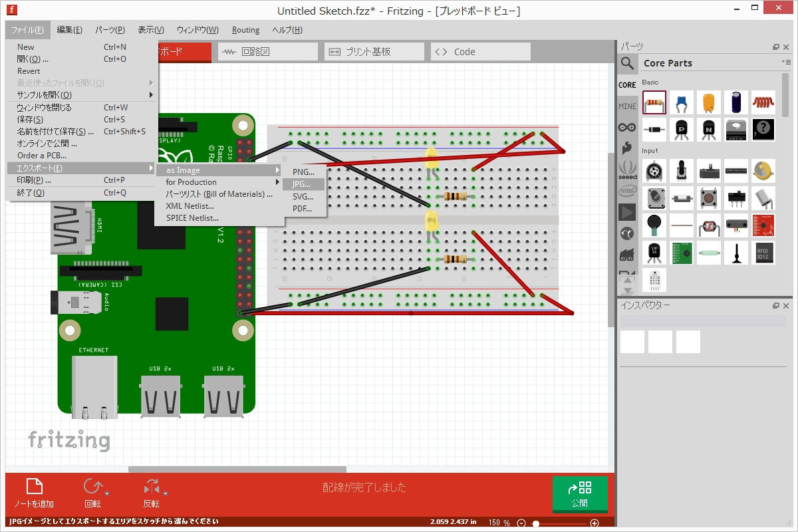Open the rotate button dropdown arrow

tap(107, 493)
